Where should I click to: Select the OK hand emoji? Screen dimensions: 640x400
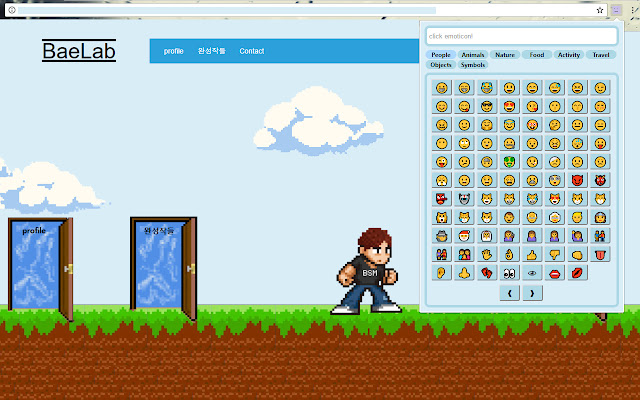[x=509, y=255]
